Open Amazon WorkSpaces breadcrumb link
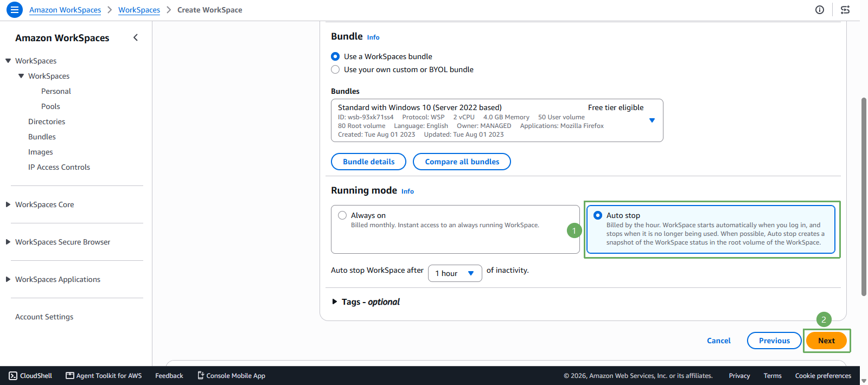The width and height of the screenshot is (868, 385). [x=65, y=10]
